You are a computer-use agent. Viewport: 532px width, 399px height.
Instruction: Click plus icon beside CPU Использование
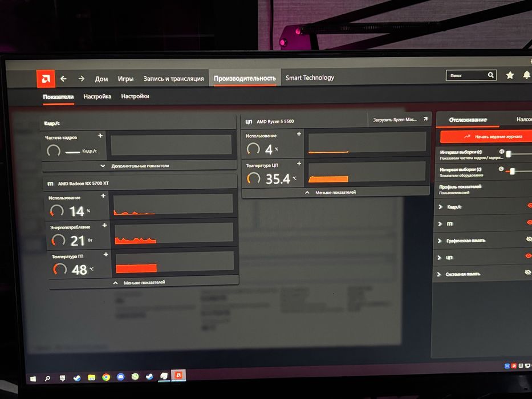(x=299, y=134)
